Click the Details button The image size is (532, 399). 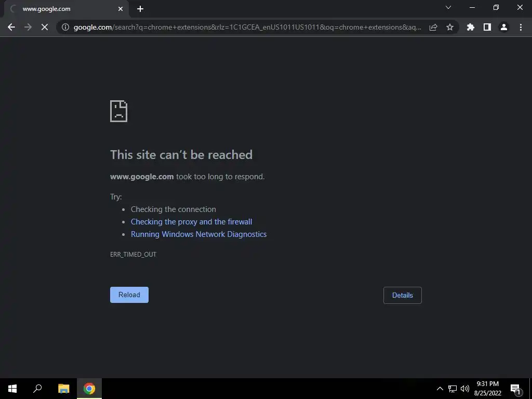(x=403, y=295)
